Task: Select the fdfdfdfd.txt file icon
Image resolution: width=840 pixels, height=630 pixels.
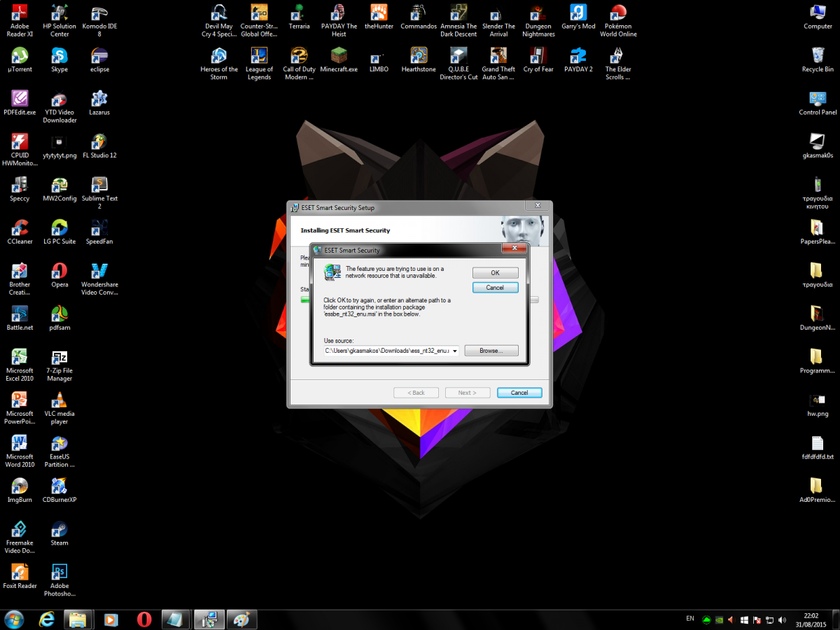Action: pos(818,447)
